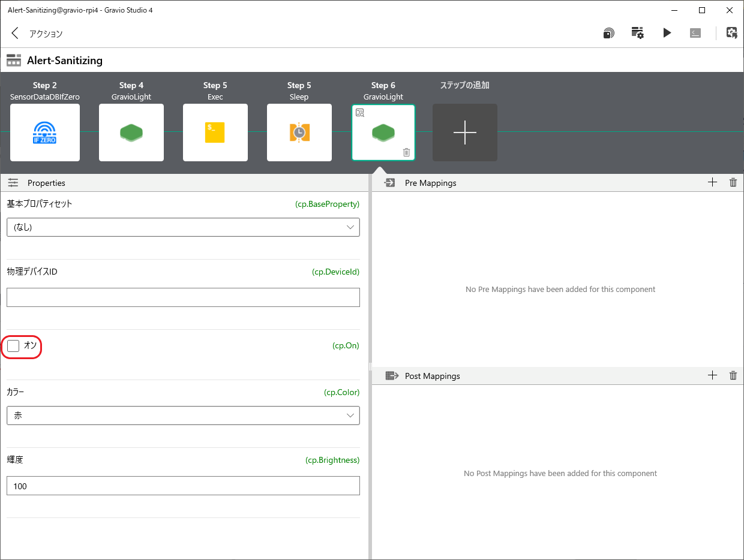Viewport: 744px width, 560px height.
Task: Minimize the Gravio Studio window
Action: click(674, 10)
